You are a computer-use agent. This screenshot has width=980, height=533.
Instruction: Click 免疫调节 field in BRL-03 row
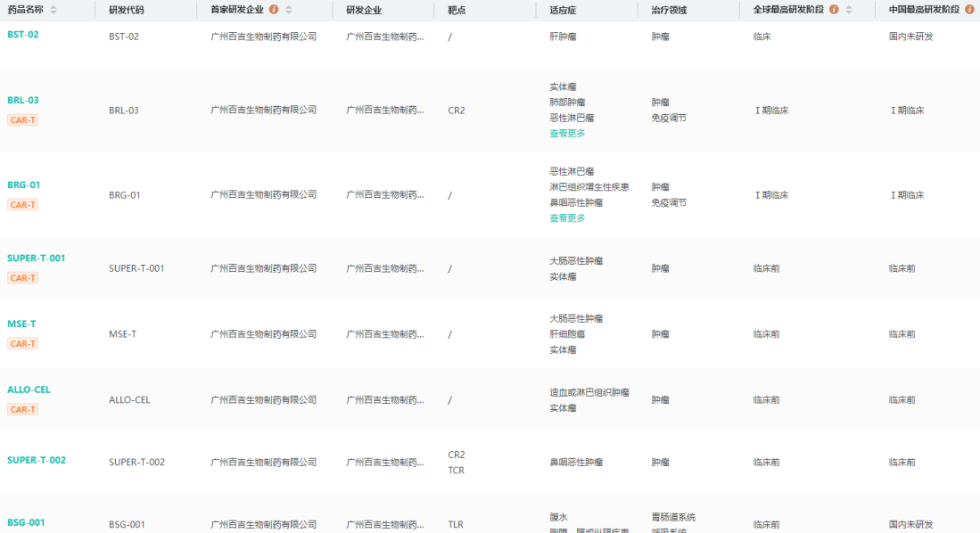(x=669, y=118)
